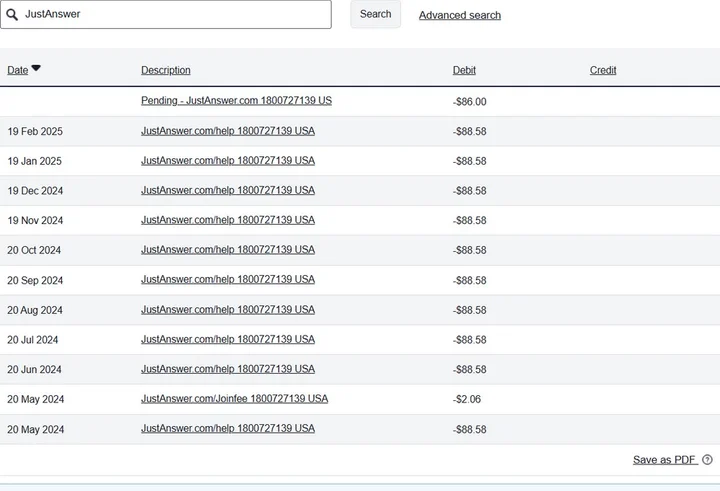This screenshot has height=491, width=720.
Task: Open Advanced search
Action: coord(460,15)
